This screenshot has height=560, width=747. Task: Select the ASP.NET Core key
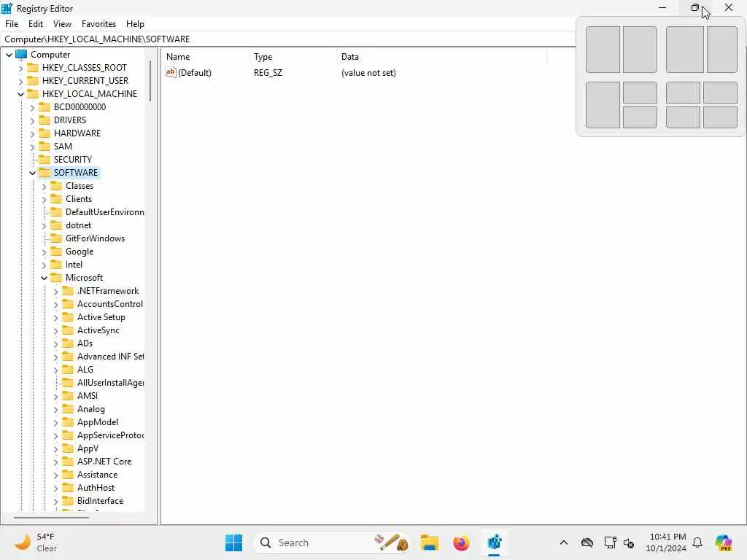[104, 461]
